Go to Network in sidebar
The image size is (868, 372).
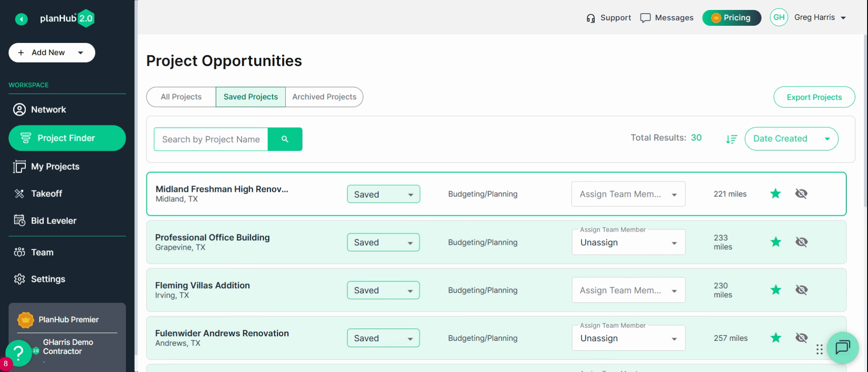click(x=67, y=110)
